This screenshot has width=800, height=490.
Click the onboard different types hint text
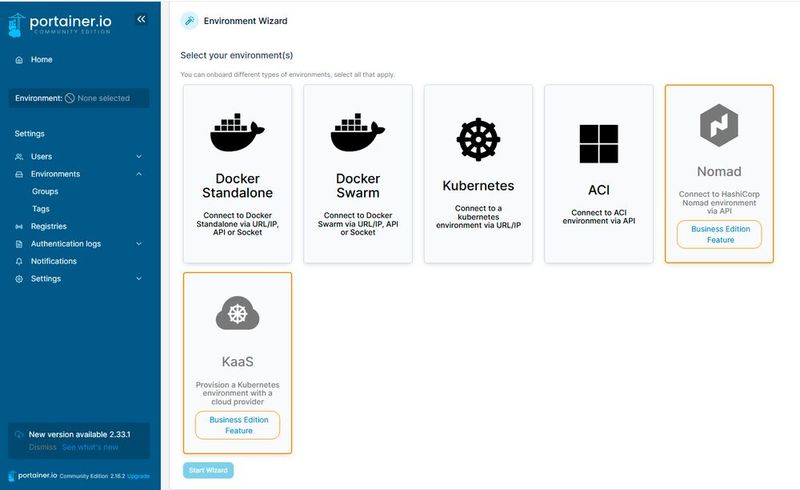pyautogui.click(x=287, y=75)
